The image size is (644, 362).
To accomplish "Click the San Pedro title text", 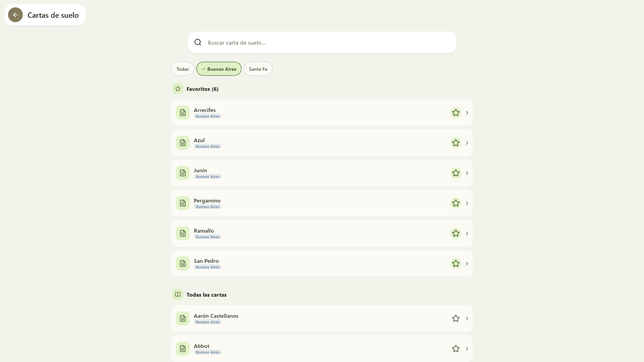I will (x=206, y=261).
